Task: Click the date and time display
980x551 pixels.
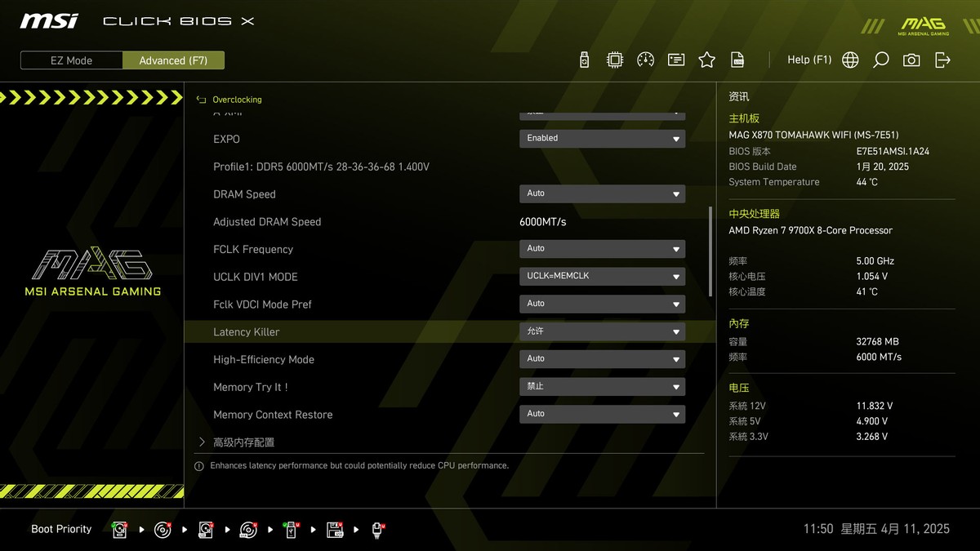Action: [x=876, y=529]
